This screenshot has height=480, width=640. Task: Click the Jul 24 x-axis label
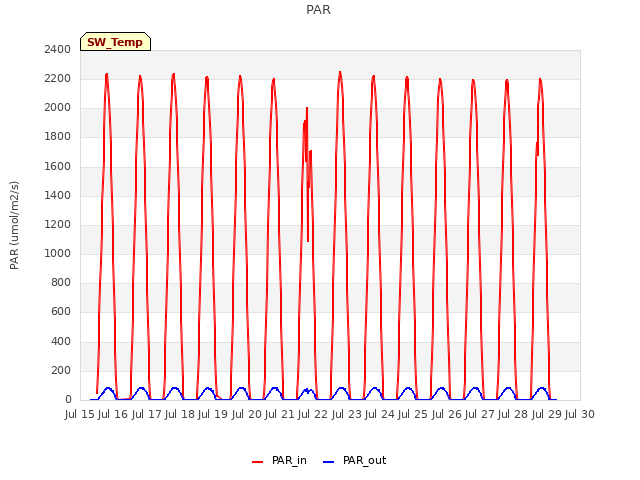pyautogui.click(x=380, y=414)
